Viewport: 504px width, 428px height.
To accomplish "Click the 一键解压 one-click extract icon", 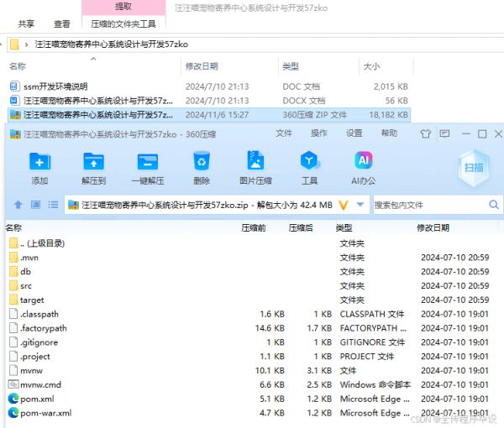I will click(148, 161).
